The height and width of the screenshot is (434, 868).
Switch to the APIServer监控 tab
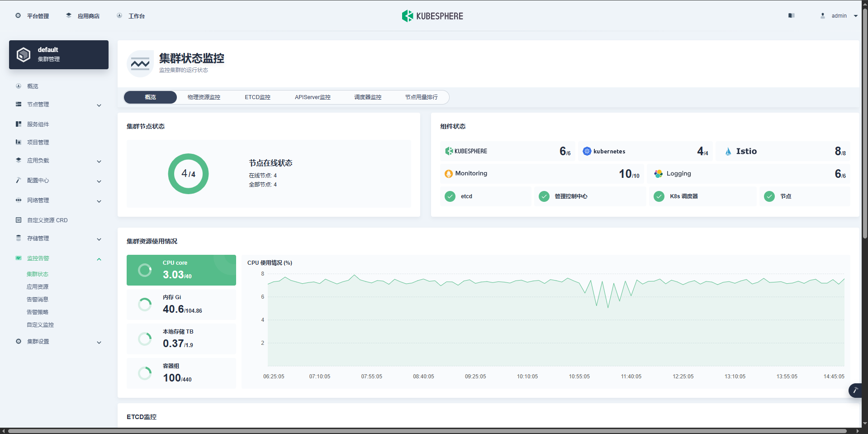[x=313, y=97]
